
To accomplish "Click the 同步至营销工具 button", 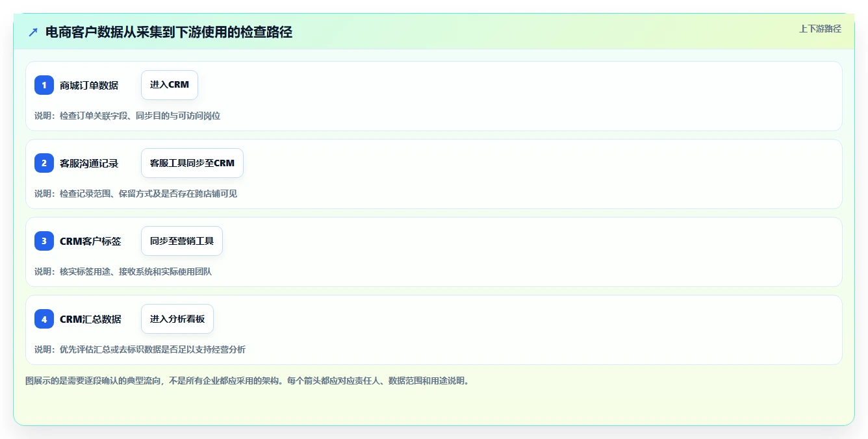I will pyautogui.click(x=182, y=241).
